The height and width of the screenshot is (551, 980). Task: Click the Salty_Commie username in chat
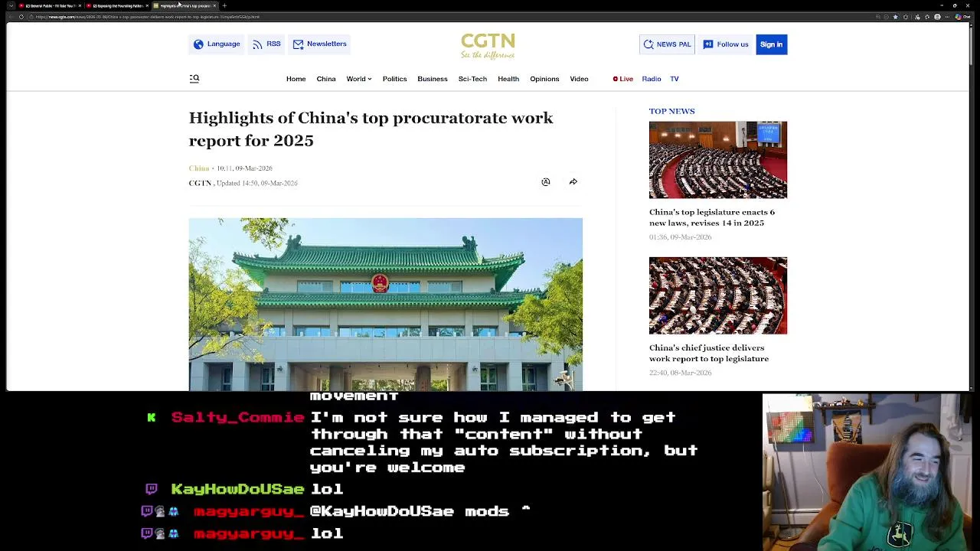point(238,417)
